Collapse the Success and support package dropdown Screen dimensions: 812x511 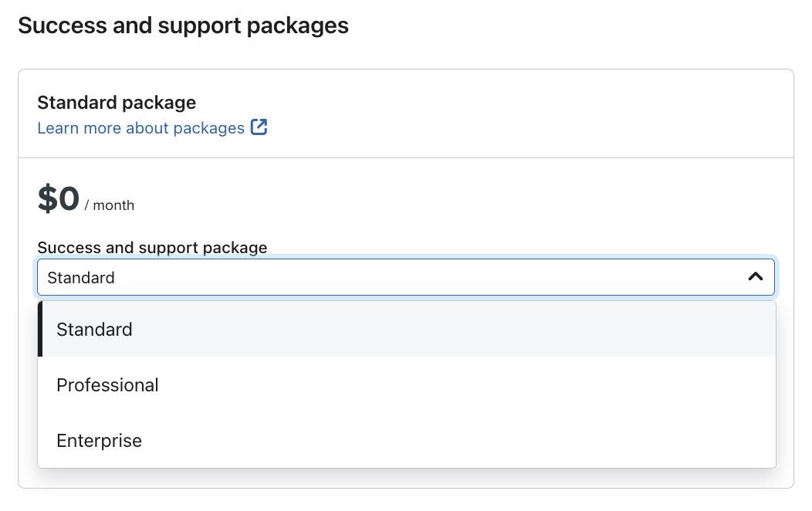(x=754, y=276)
